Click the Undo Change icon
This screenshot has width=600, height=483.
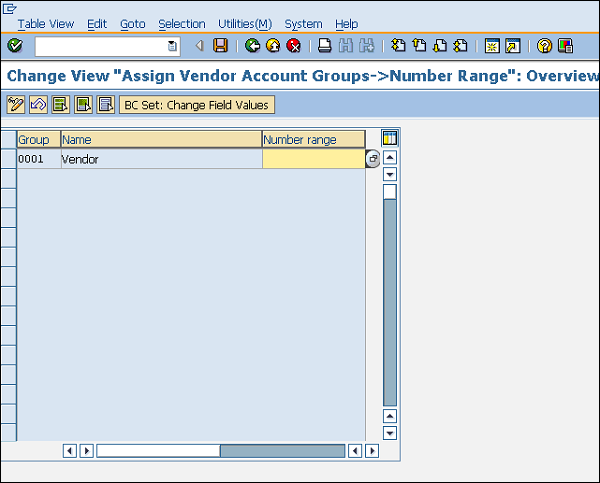click(38, 104)
